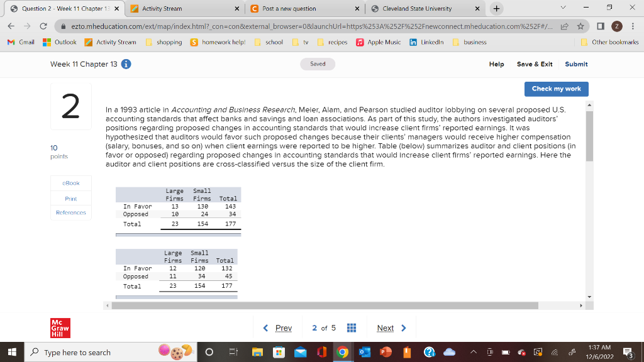
Task: Open the Activity Stream bookmark
Action: pos(111,42)
